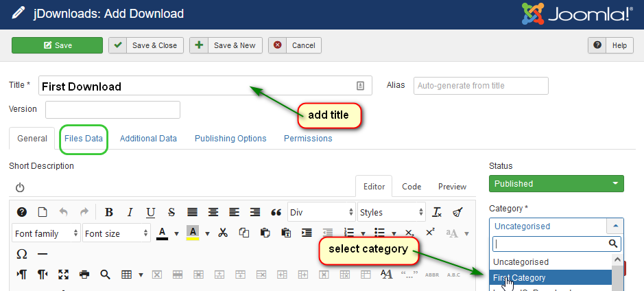Switch editor to Preview tab

452,187
